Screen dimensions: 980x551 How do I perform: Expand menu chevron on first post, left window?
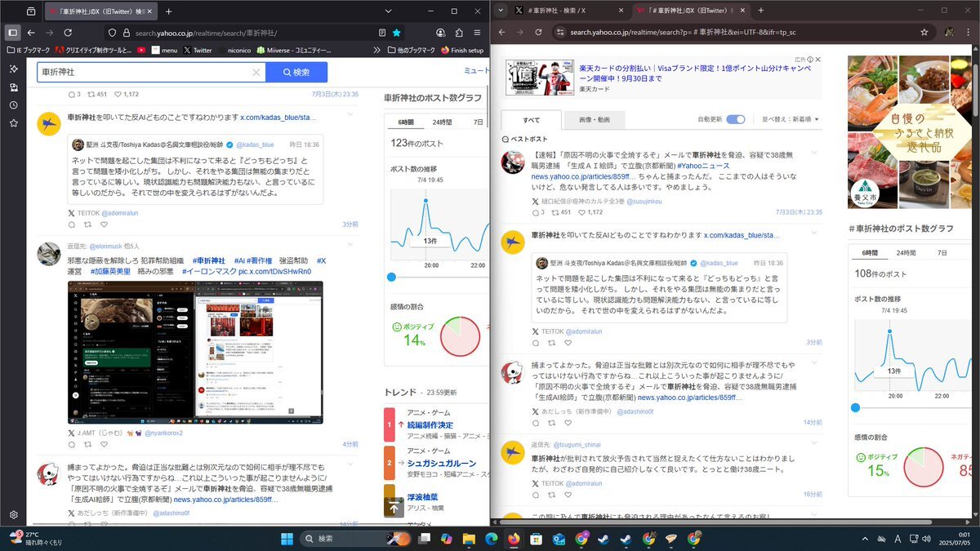click(350, 115)
